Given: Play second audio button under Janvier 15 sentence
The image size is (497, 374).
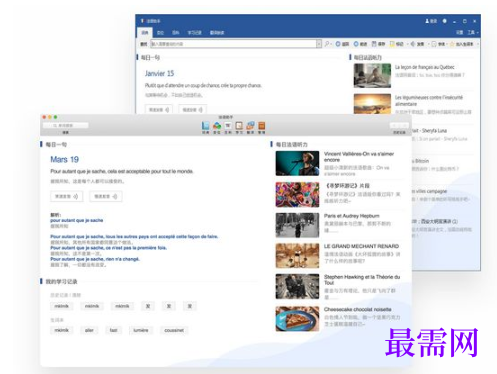Looking at the screenshot, I should pos(193,109).
